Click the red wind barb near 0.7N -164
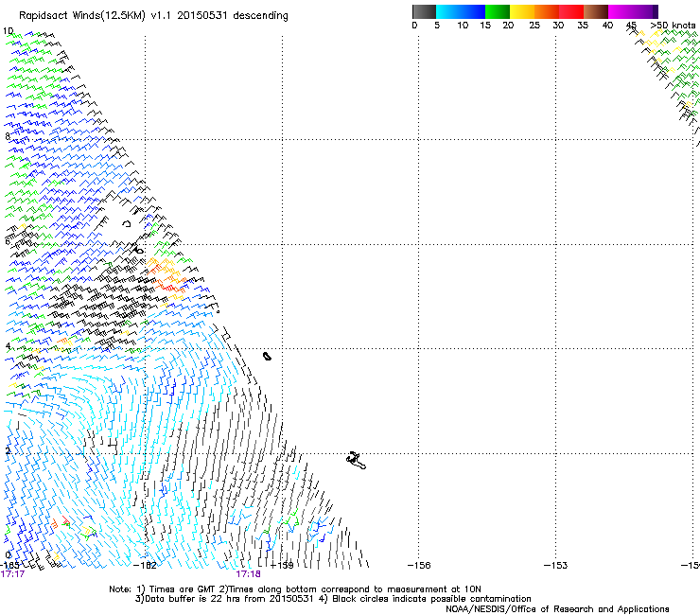Viewport: 700px width, 615px height. pyautogui.click(x=65, y=520)
